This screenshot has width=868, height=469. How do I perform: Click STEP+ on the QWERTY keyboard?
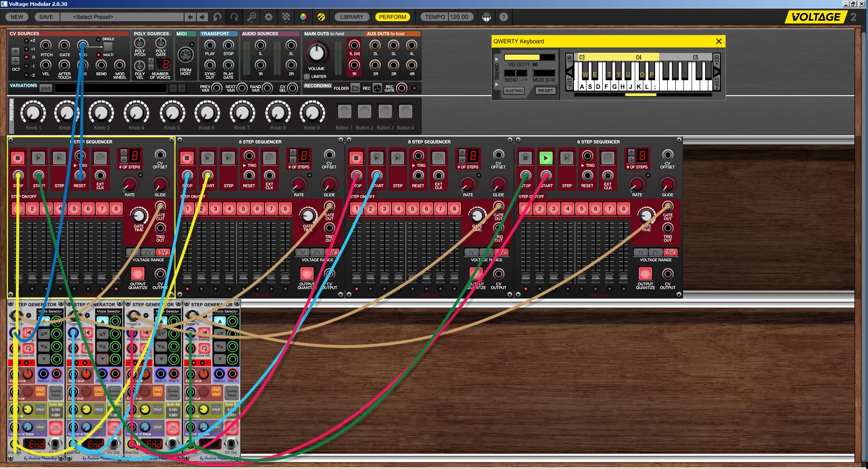[x=716, y=83]
